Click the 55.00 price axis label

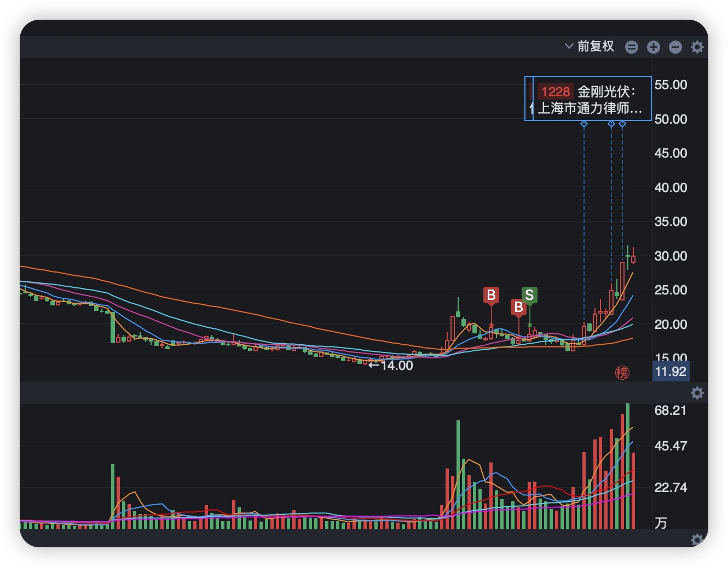pyautogui.click(x=671, y=85)
